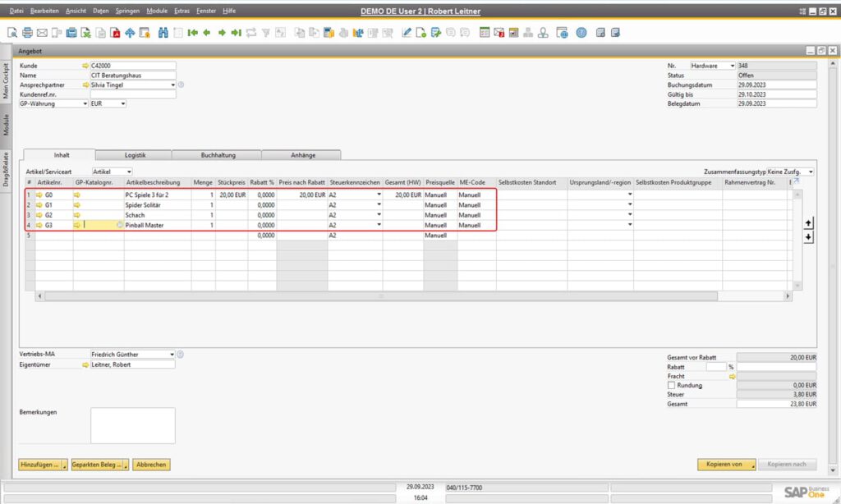Send document via the email envelope icon
841x504 pixels.
(x=42, y=33)
